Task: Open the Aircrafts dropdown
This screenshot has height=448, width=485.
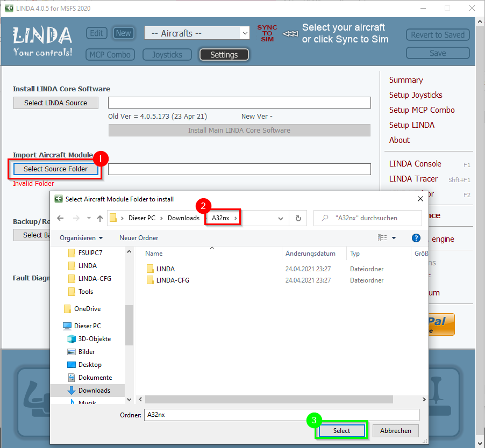Action: click(197, 33)
